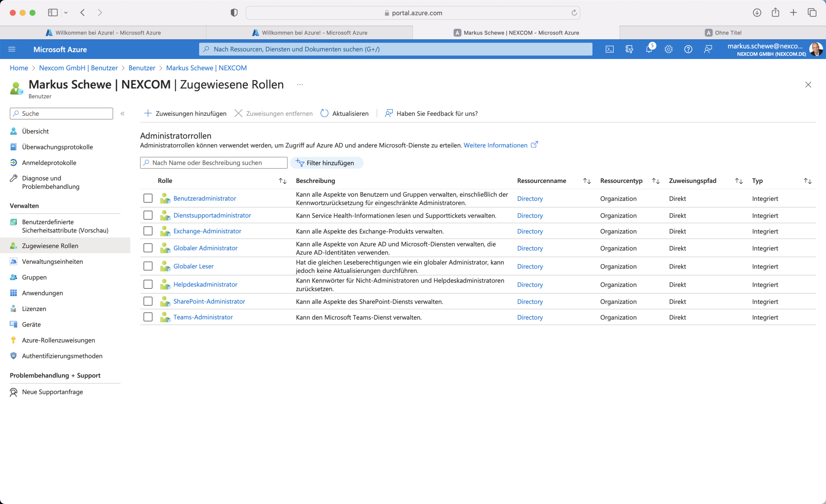Open Cloud Shell from the top bar
Screen dimensions: 826x504
[609, 49]
